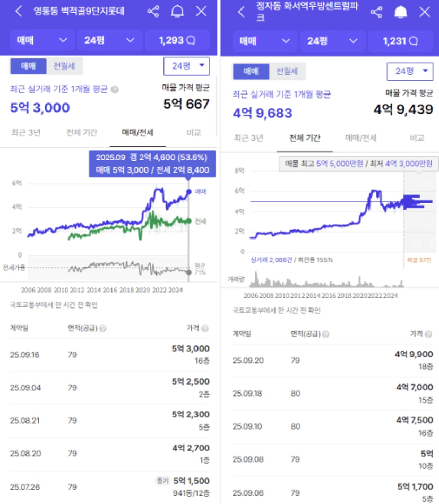The height and width of the screenshot is (504, 439).
Task: Open 매매/전세 tab in right panel
Action: point(361,138)
